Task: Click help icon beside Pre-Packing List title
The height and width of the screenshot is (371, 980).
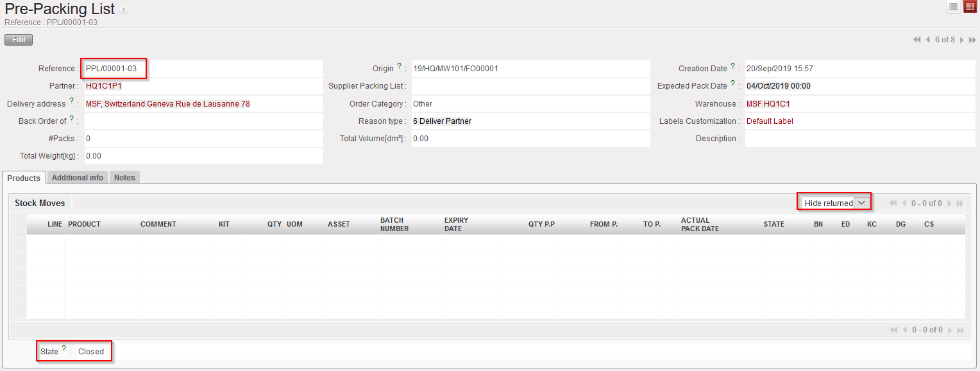Action: coord(123,11)
